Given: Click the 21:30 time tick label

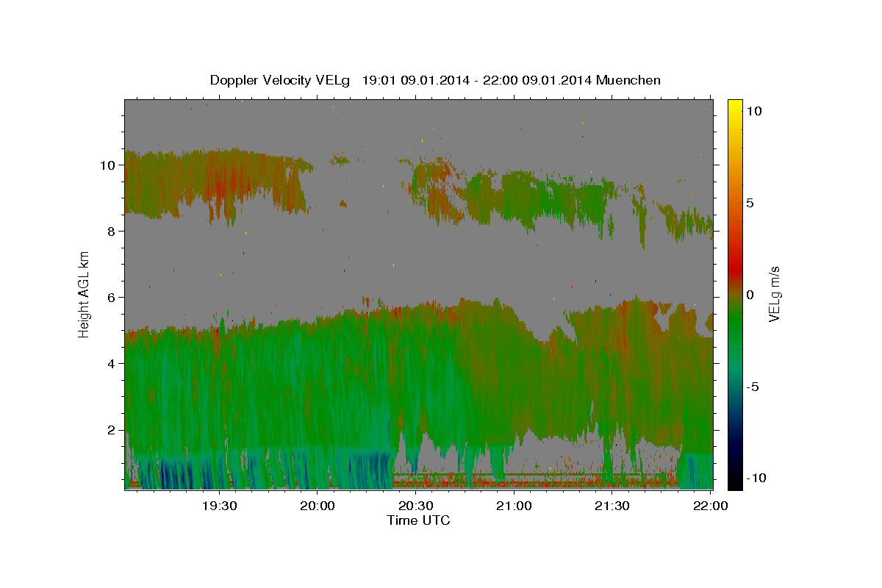Looking at the screenshot, I should point(612,506).
